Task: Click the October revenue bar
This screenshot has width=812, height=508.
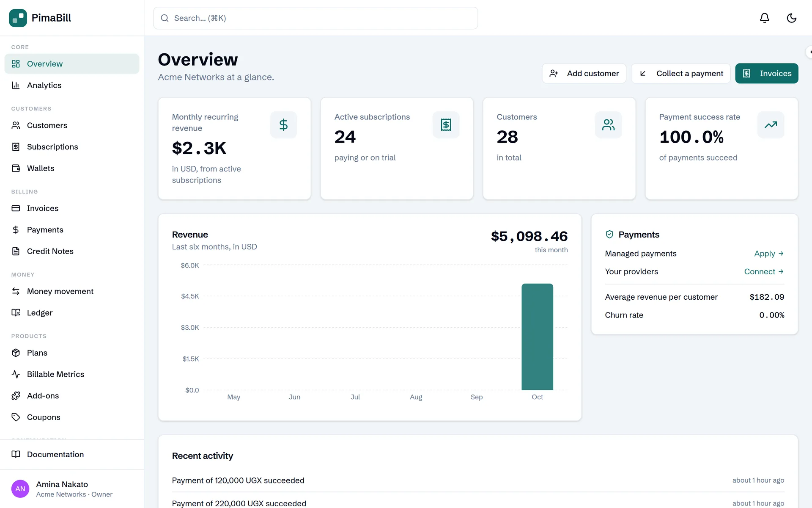Action: pos(537,337)
